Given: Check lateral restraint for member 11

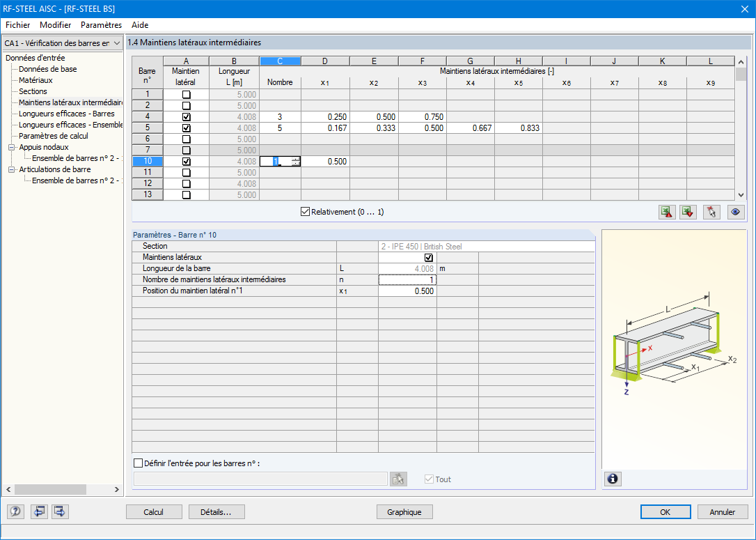Looking at the screenshot, I should [x=186, y=172].
